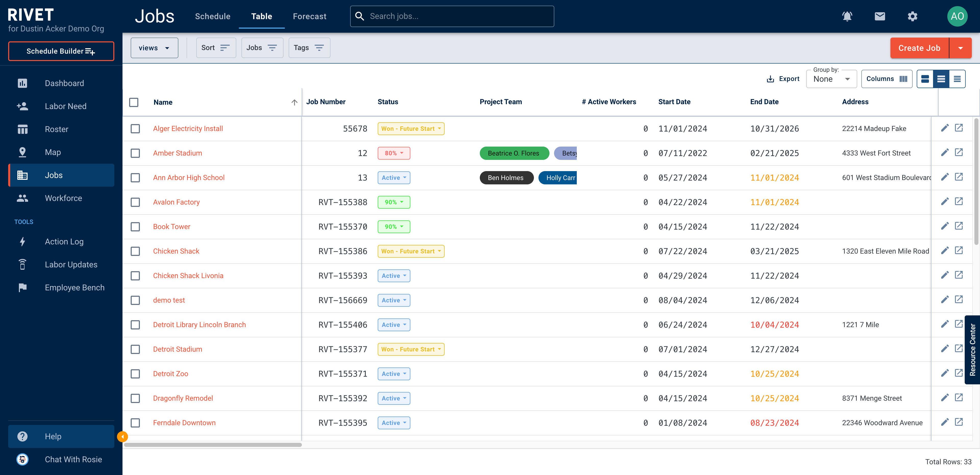Click the Labor Updates signal icon
Screen dimensions: 980x475
(x=22, y=265)
